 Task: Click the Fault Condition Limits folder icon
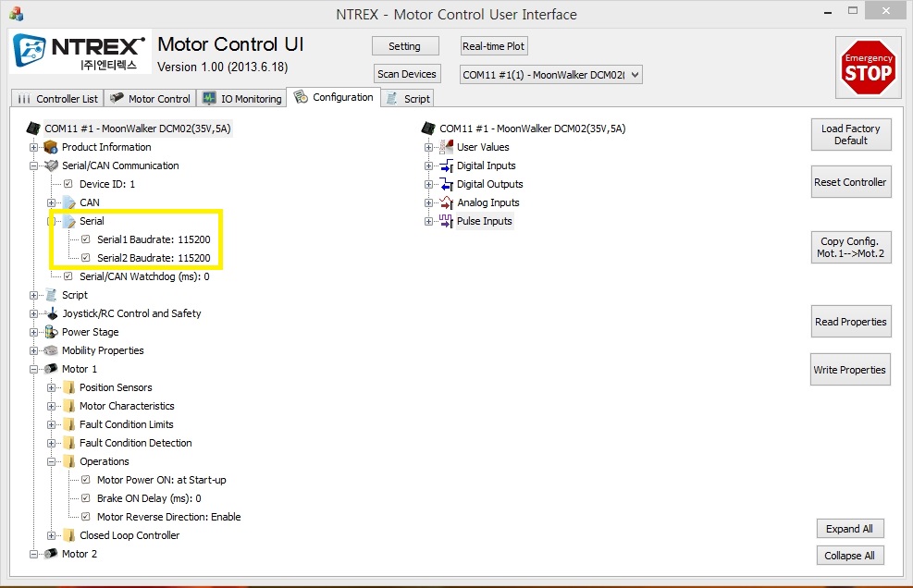tap(68, 424)
